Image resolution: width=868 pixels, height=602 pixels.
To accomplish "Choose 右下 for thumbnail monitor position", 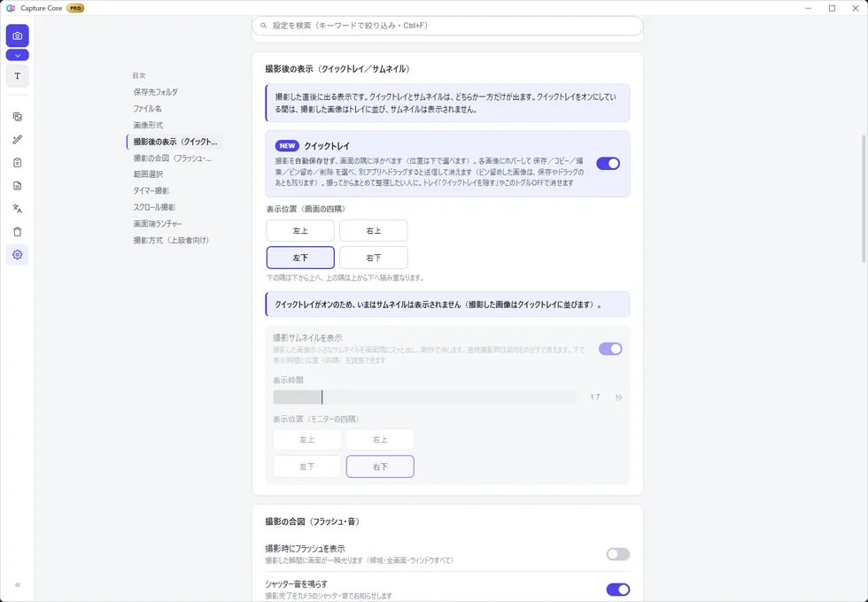I will [x=380, y=467].
